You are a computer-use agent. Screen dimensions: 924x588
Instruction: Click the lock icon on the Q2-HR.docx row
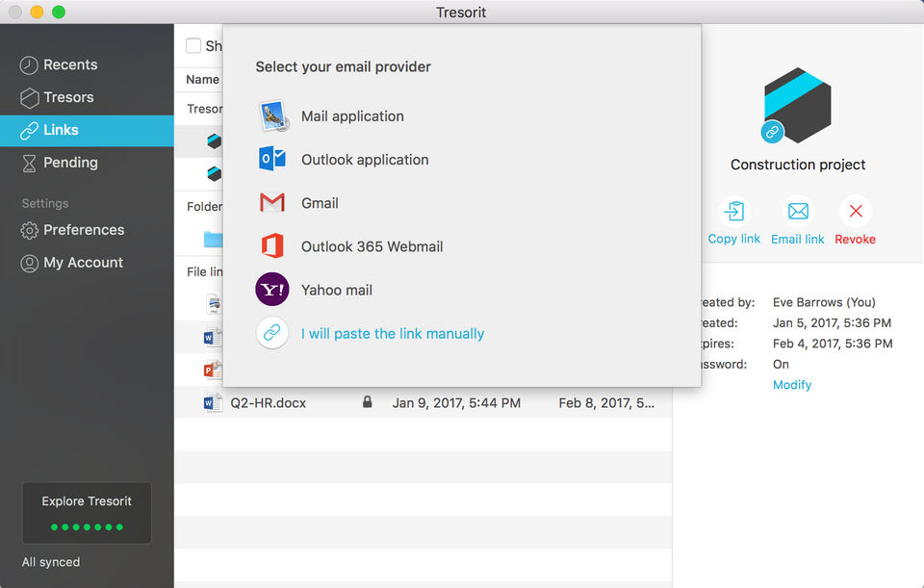point(367,402)
